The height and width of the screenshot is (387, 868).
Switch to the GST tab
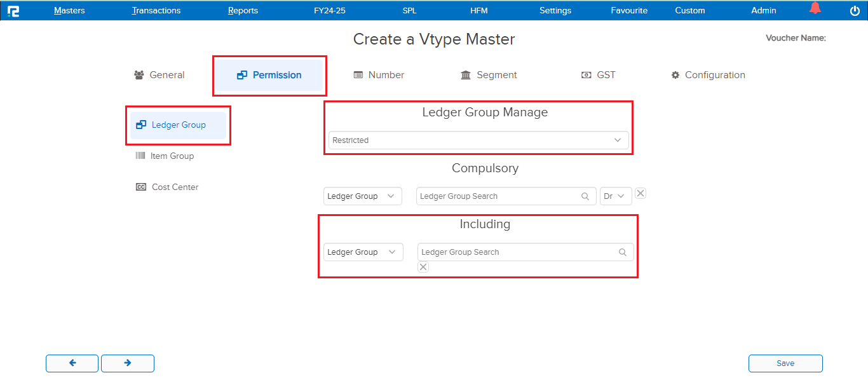click(599, 75)
